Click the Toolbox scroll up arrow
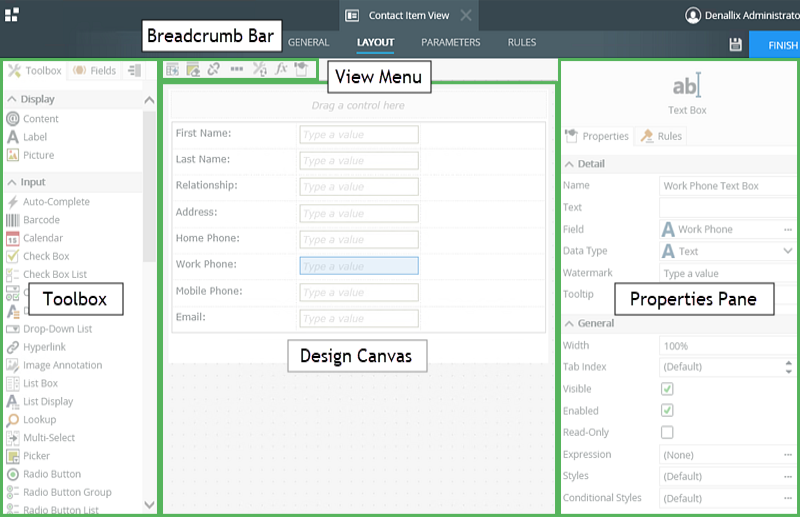Image resolution: width=800 pixels, height=517 pixels. tap(149, 100)
